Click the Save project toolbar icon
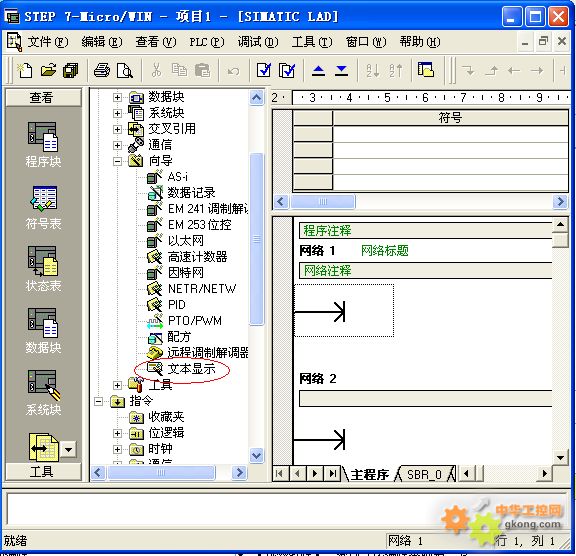The width and height of the screenshot is (576, 556). click(x=71, y=70)
